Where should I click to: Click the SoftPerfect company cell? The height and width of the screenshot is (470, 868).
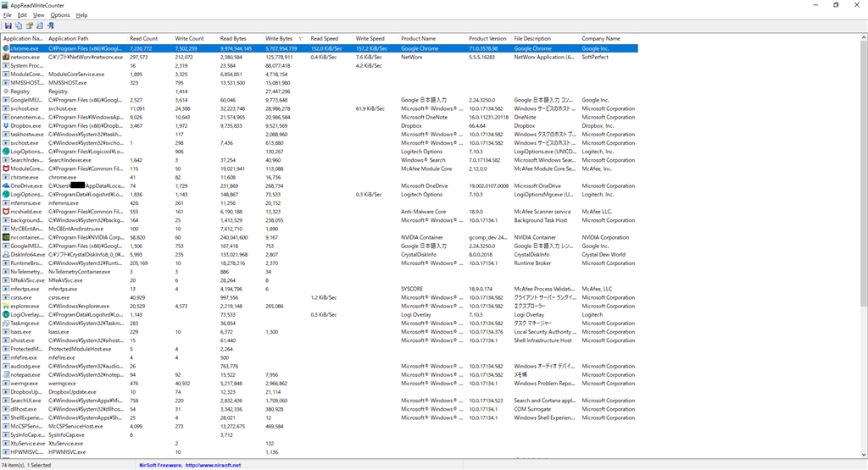point(595,57)
